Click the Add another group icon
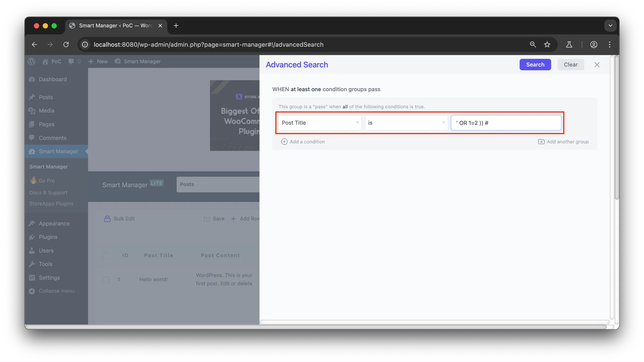Image resolution: width=644 pixels, height=362 pixels. 541,142
